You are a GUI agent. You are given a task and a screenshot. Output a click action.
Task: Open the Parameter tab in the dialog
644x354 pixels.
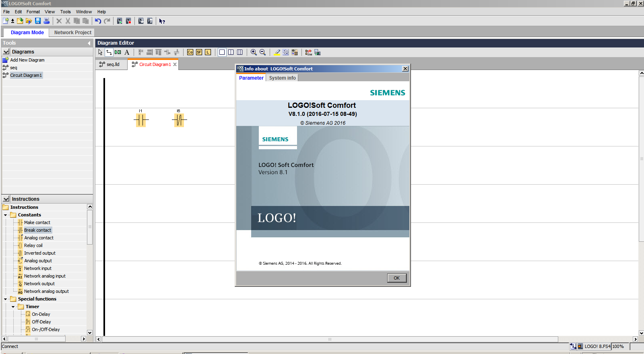(x=251, y=78)
